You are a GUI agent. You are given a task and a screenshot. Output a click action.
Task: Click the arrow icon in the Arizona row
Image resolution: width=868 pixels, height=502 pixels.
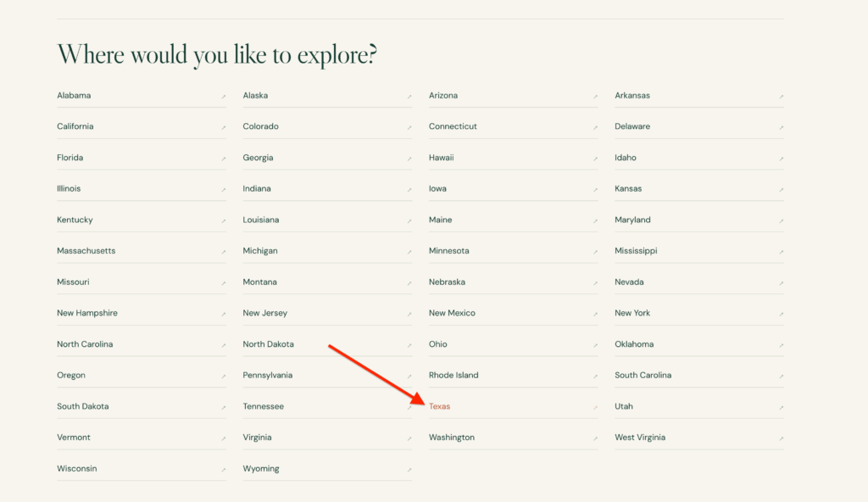[596, 97]
